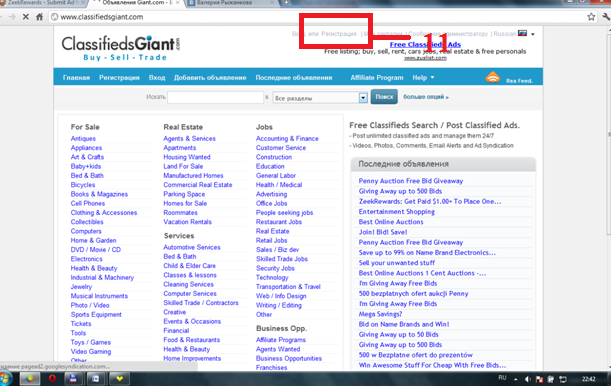
Task: Open the Cell Phones category
Action: [x=88, y=203]
